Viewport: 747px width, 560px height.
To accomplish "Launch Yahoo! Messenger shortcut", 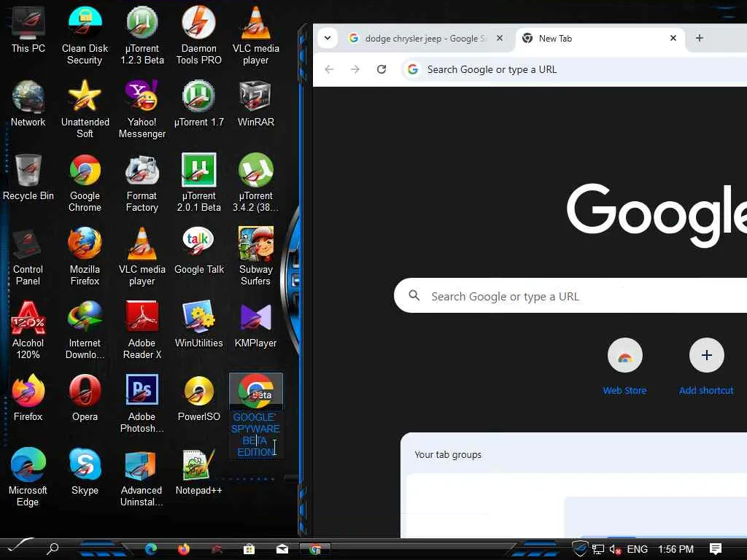I will (142, 109).
